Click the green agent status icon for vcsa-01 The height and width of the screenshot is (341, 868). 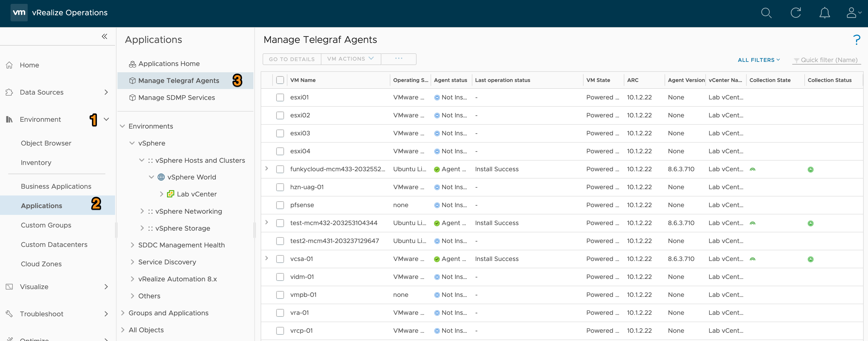tap(437, 259)
